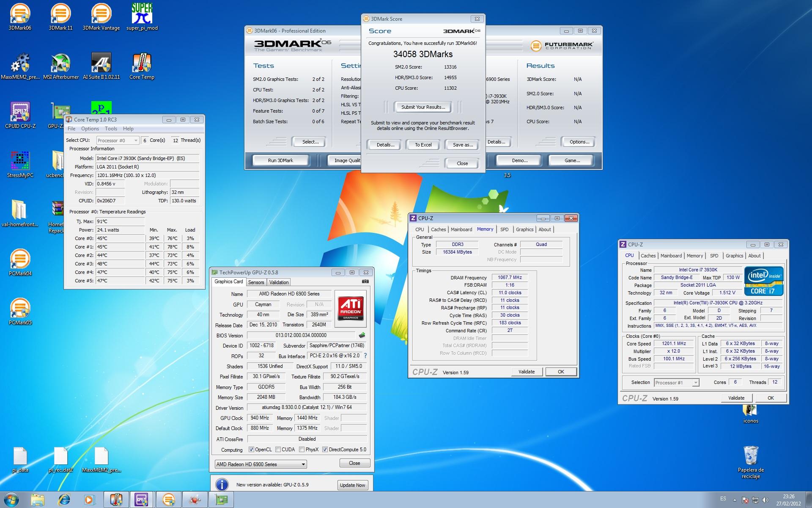Switch to GPU-Z Sensors tab
The height and width of the screenshot is (508, 812).
256,282
